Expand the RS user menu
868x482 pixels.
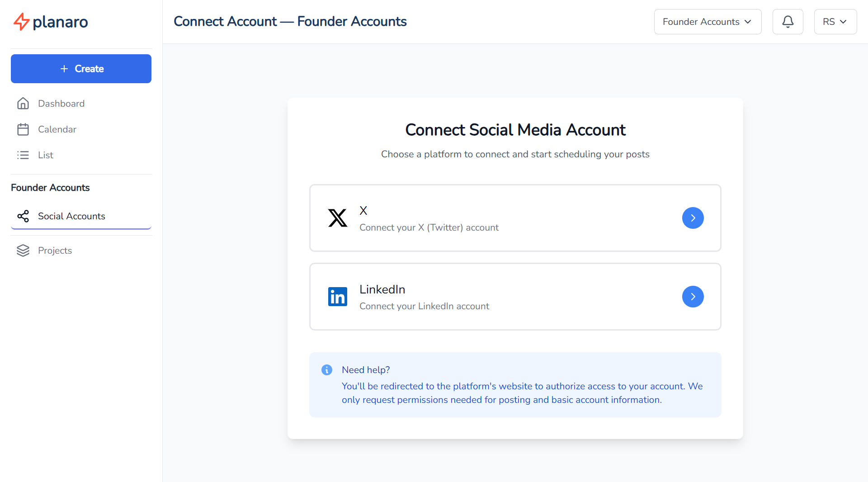pos(835,21)
